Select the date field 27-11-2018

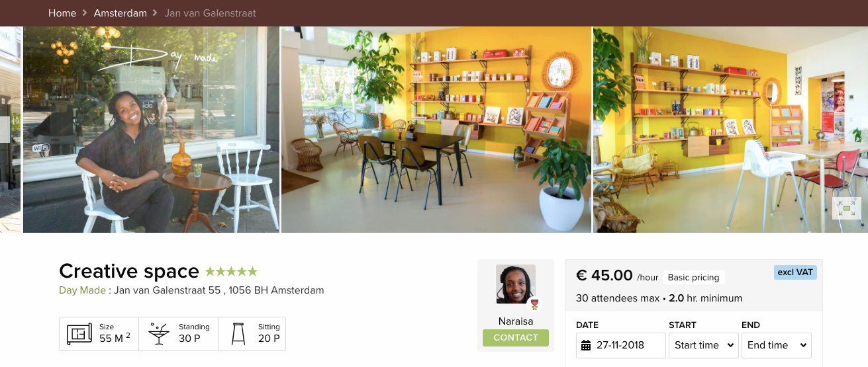coord(621,345)
